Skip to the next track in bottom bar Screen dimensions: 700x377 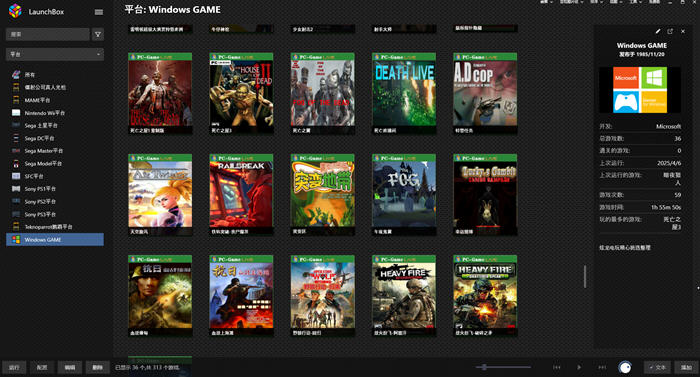coord(602,367)
